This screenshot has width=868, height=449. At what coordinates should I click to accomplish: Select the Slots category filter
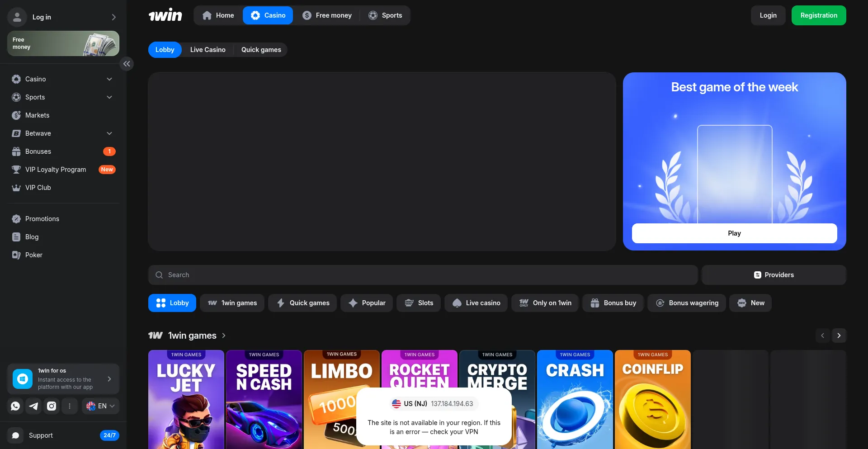point(419,303)
